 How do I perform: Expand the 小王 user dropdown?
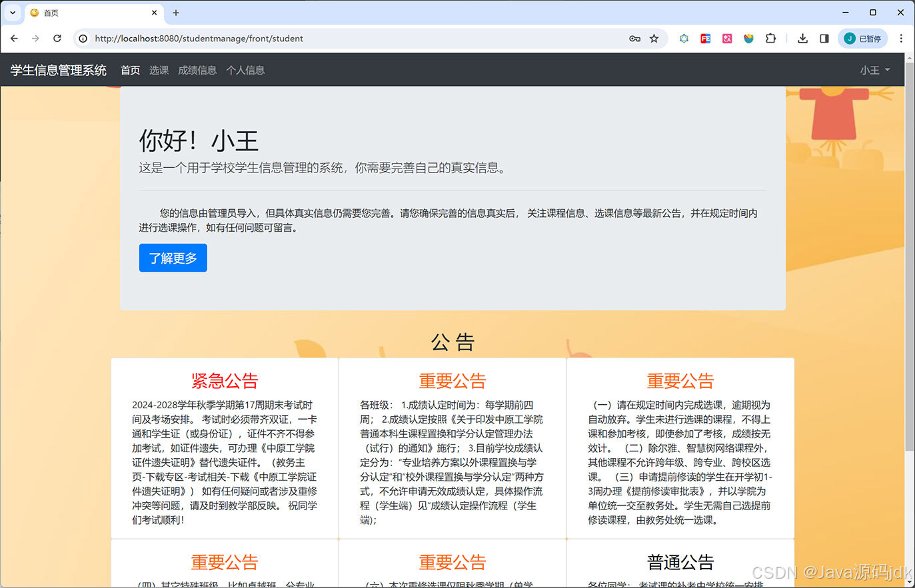[x=875, y=70]
